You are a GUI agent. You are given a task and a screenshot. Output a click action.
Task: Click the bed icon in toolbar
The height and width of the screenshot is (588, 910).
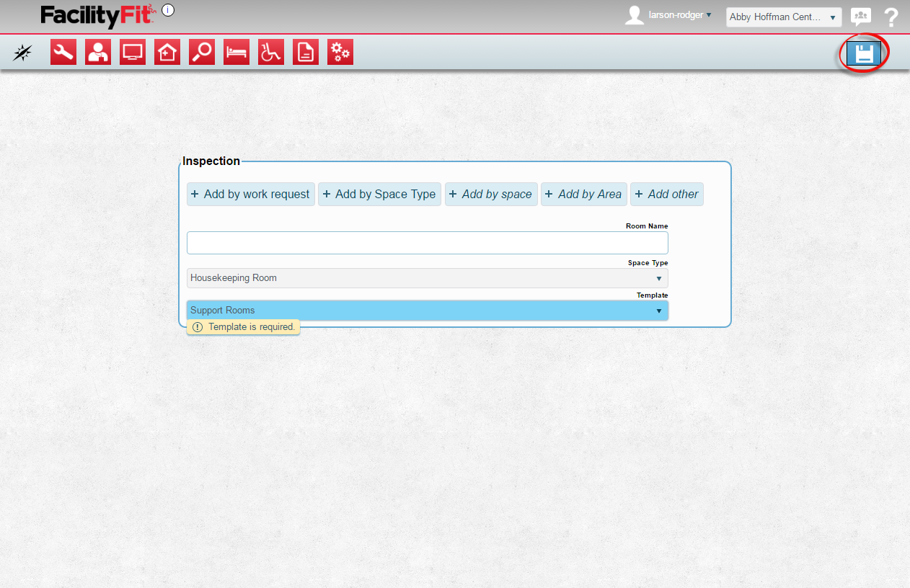[237, 53]
